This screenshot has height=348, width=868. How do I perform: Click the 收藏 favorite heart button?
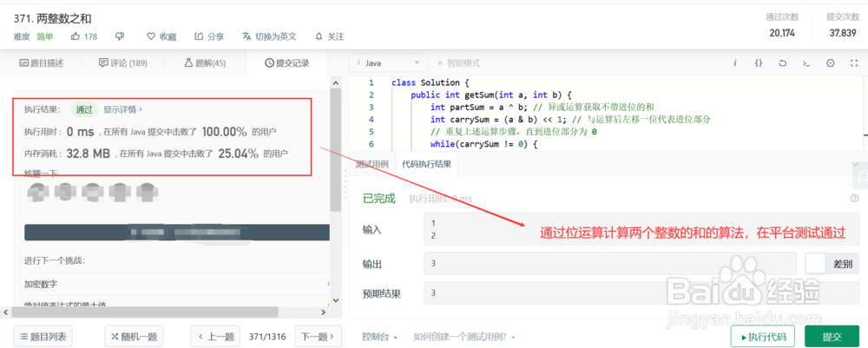(x=161, y=36)
